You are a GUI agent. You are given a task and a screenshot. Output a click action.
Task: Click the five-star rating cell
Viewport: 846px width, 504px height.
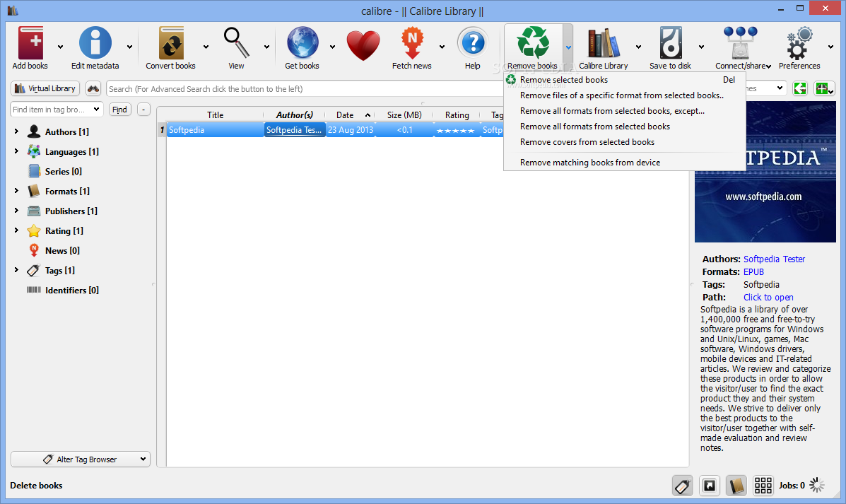tap(456, 130)
